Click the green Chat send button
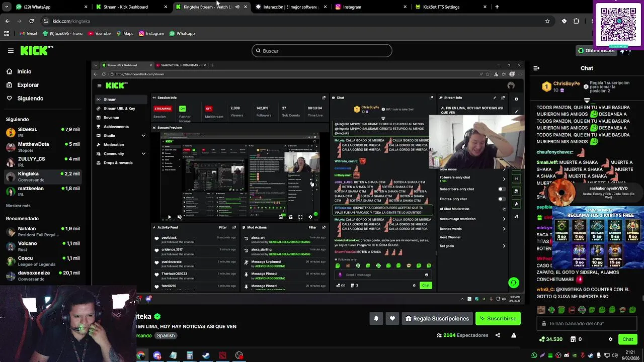The height and width of the screenshot is (362, 644). coord(627,339)
